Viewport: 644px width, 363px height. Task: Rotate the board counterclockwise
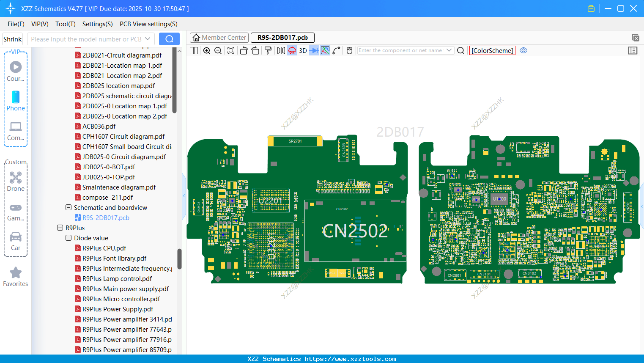point(244,51)
